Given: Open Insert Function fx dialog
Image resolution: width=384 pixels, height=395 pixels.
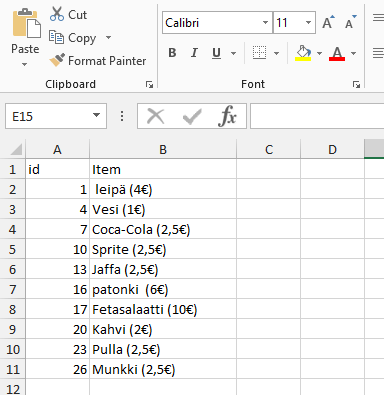Looking at the screenshot, I should tap(227, 116).
